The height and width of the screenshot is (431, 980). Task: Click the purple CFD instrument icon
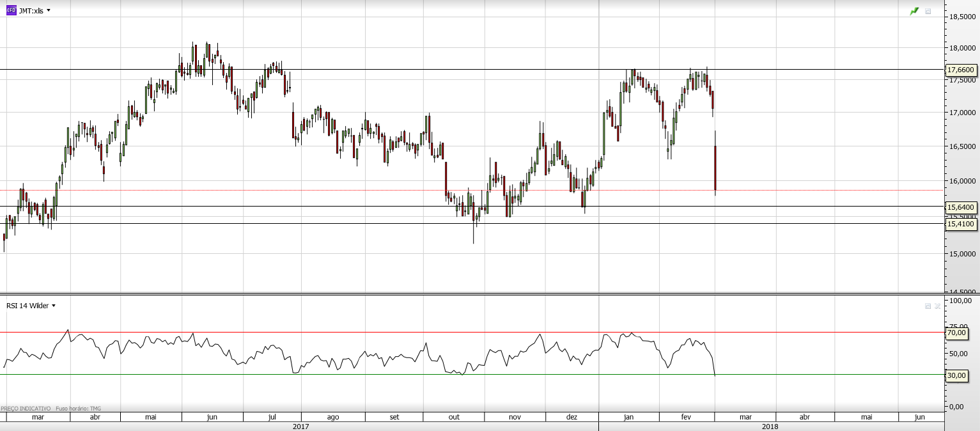tap(11, 11)
